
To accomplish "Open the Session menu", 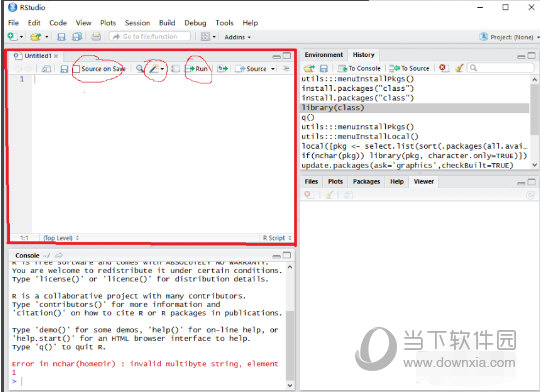I will [137, 23].
